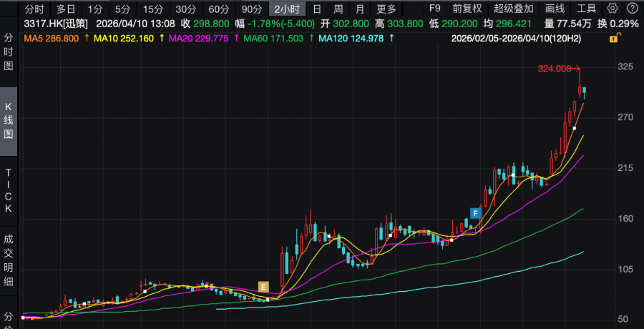Open the 前复权 adjustment dropdown
Viewport: 644px width, 329px height.
(x=467, y=9)
